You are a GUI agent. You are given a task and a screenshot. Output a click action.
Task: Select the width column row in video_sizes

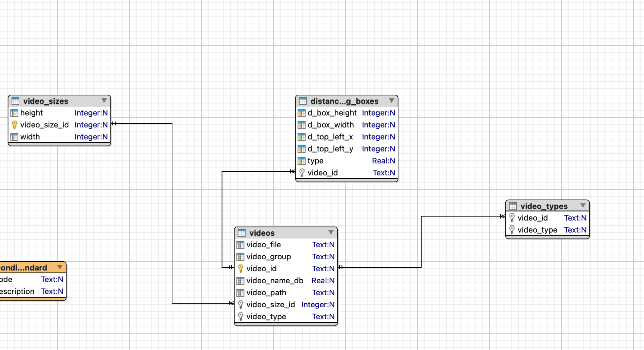(59, 137)
